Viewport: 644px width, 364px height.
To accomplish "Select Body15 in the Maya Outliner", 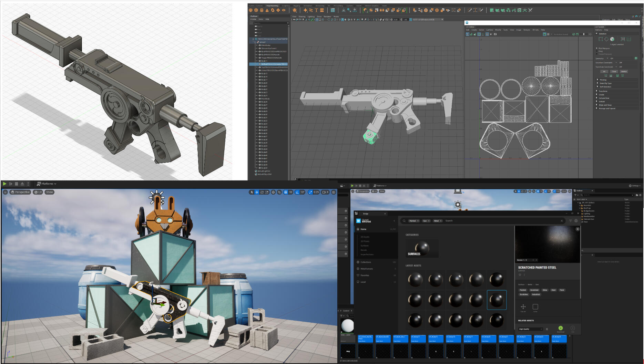I will (x=264, y=74).
